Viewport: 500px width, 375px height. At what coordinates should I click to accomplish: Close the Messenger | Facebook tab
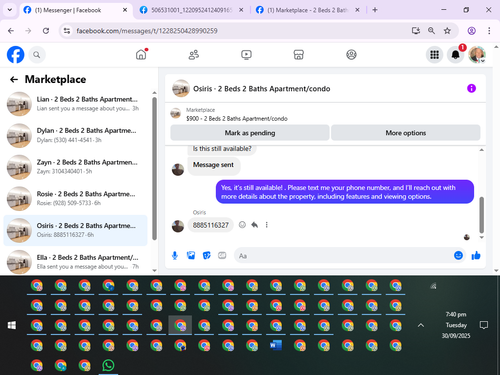(x=125, y=10)
